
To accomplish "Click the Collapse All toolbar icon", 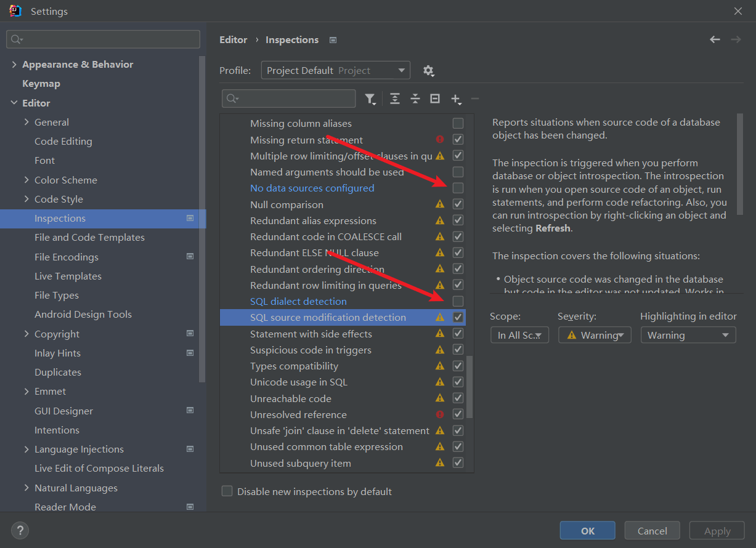I will (x=415, y=99).
